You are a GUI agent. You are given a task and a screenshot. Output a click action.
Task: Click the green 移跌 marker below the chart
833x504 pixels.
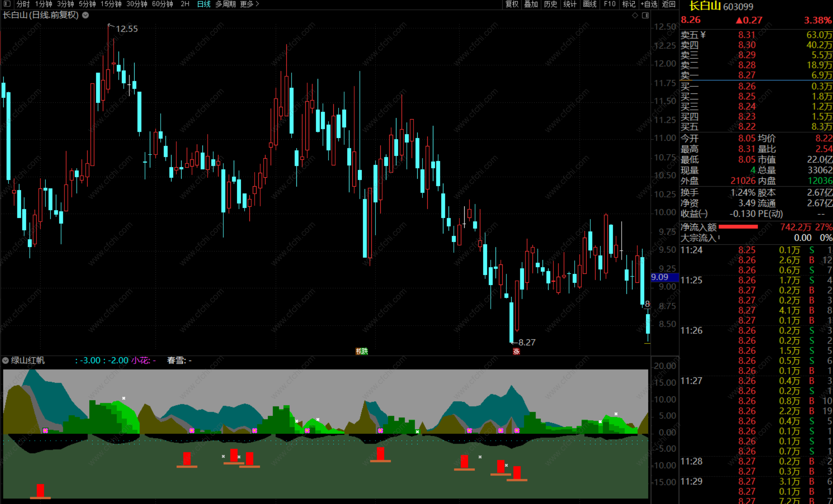tap(362, 351)
